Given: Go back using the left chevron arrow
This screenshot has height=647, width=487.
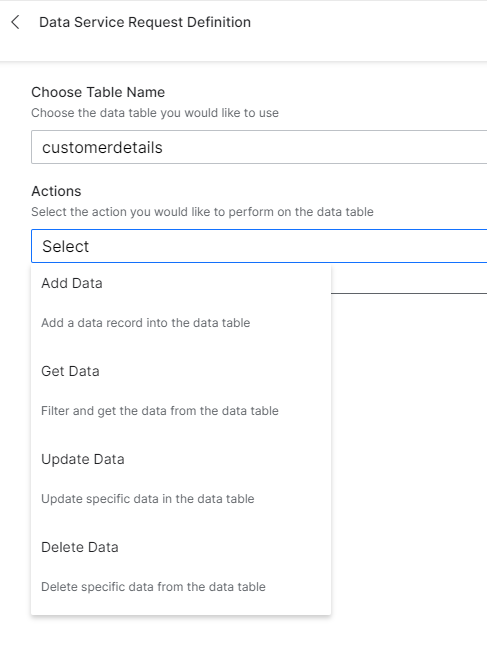Looking at the screenshot, I should click(16, 22).
